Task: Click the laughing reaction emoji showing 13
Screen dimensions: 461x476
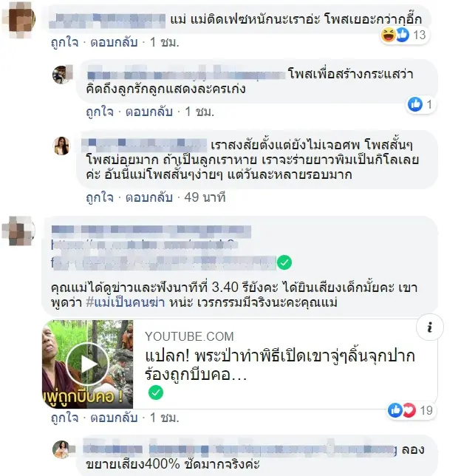Action: [x=389, y=35]
